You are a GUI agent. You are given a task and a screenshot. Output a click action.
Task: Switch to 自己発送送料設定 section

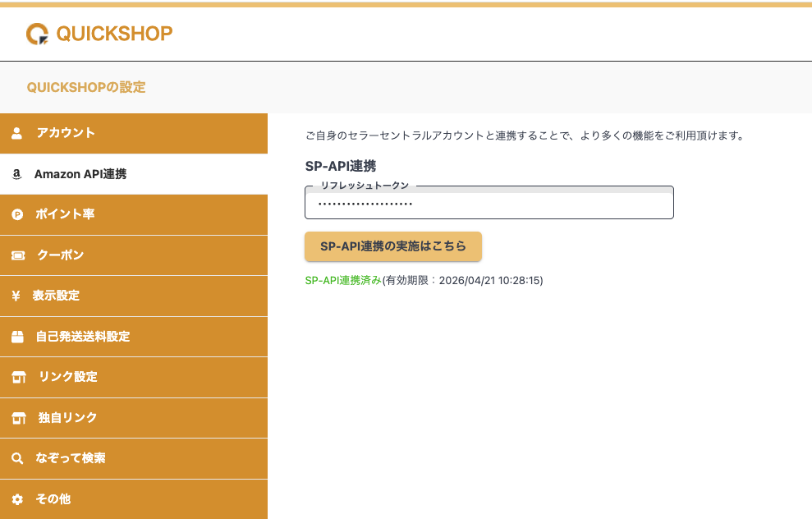coord(82,337)
